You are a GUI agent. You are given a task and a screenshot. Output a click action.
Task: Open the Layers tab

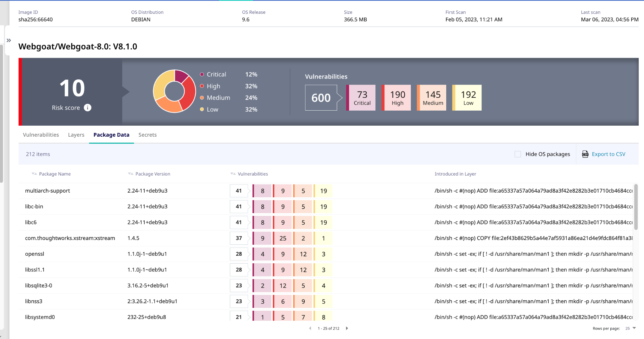tap(76, 135)
